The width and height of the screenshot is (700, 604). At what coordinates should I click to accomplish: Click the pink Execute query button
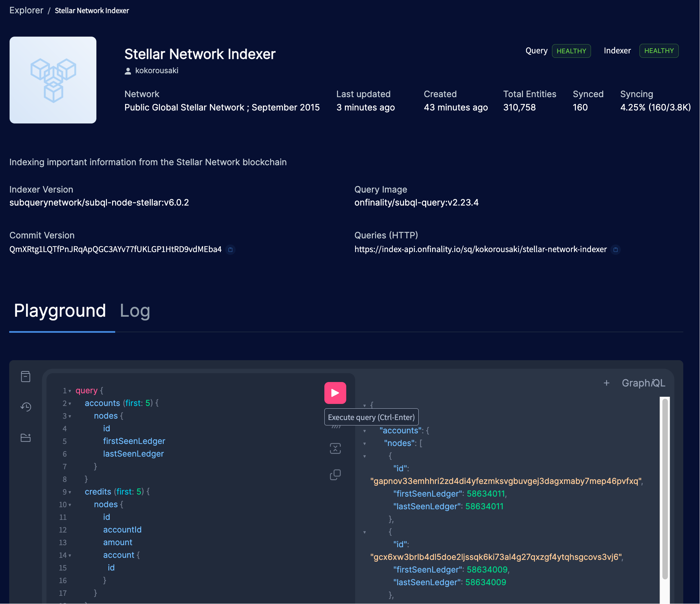tap(335, 393)
